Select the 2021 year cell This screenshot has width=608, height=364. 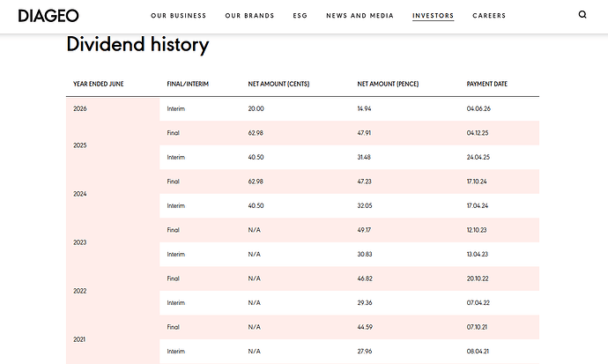(79, 339)
